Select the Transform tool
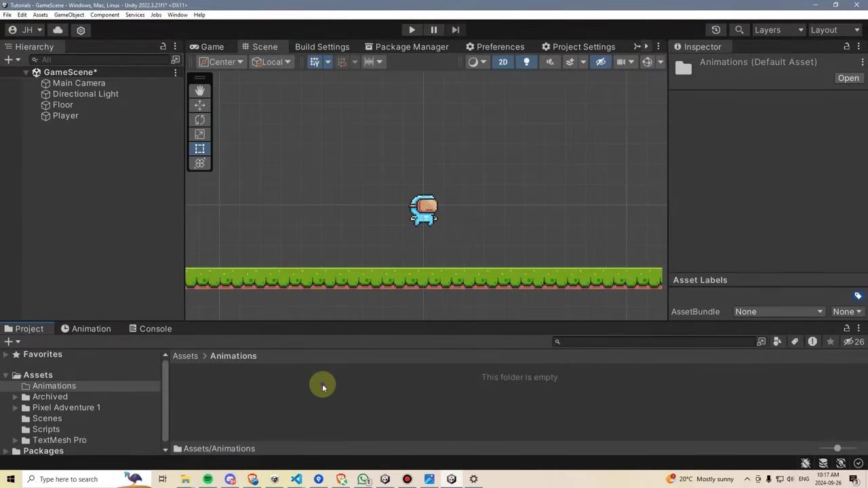868x488 pixels. point(199,163)
